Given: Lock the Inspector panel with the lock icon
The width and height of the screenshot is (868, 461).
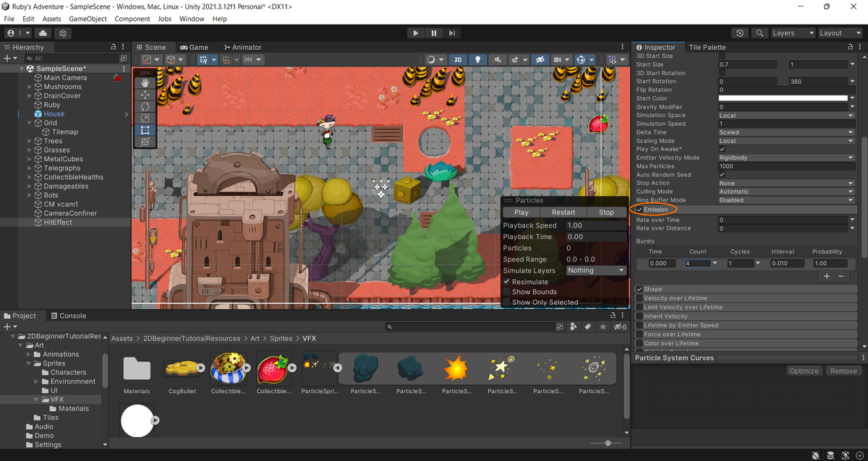Looking at the screenshot, I should tap(849, 47).
